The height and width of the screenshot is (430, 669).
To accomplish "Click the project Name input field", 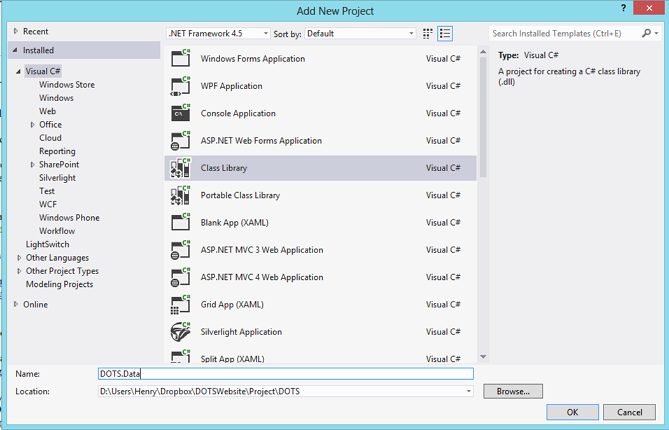I will tap(286, 374).
